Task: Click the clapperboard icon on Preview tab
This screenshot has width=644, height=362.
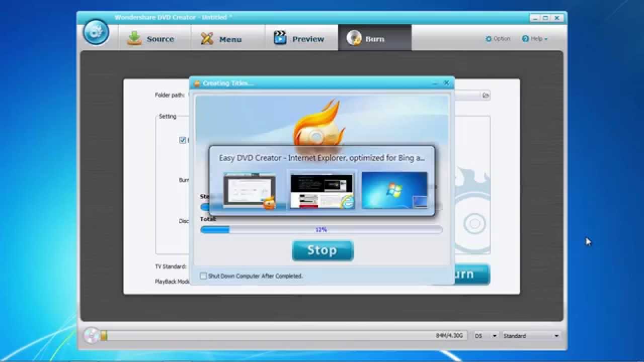Action: 280,38
